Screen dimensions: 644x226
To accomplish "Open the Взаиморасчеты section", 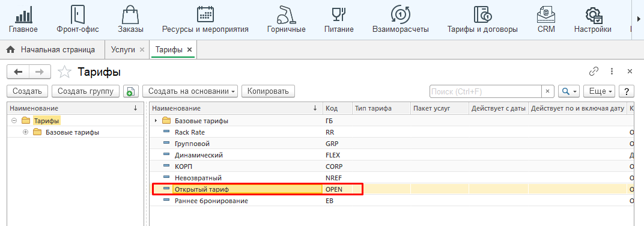I will 401,20.
